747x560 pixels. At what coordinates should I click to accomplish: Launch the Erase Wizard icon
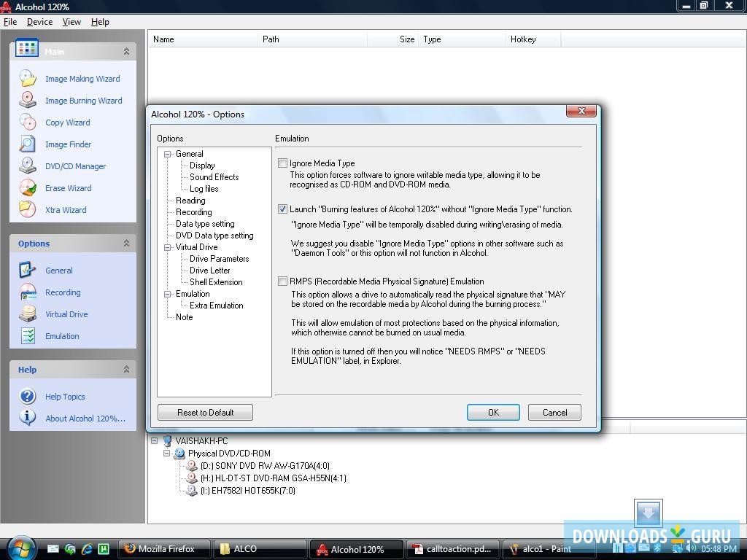28,187
